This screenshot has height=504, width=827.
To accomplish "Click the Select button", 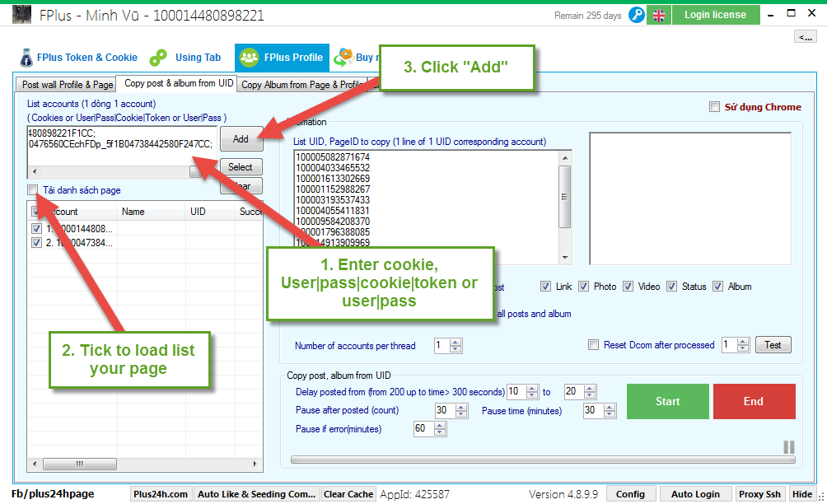I will coord(241,167).
